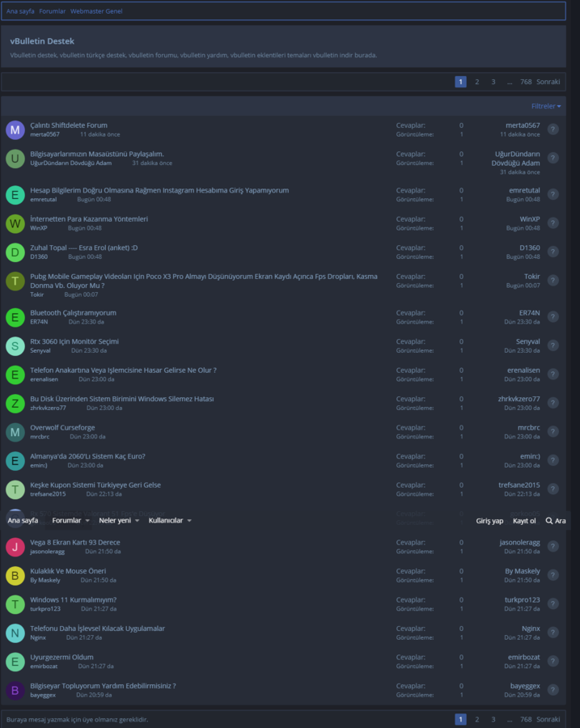Image resolution: width=580 pixels, height=728 pixels.
Task: Click the emin:) avatar icon
Action: (15, 462)
